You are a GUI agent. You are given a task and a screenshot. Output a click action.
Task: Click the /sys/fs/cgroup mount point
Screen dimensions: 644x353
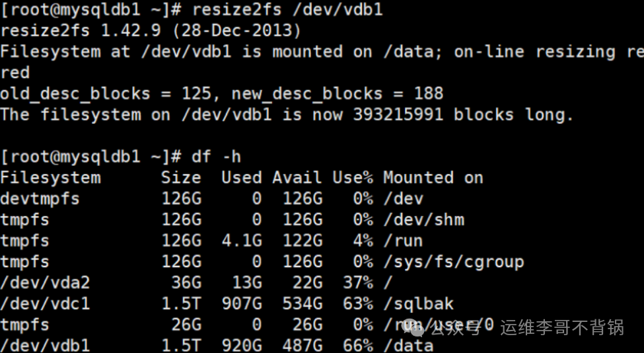coord(453,262)
